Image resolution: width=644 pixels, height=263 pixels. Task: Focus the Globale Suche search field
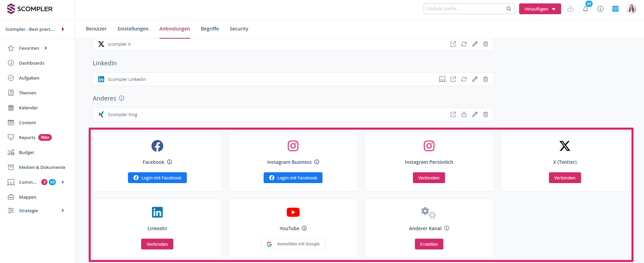point(465,9)
